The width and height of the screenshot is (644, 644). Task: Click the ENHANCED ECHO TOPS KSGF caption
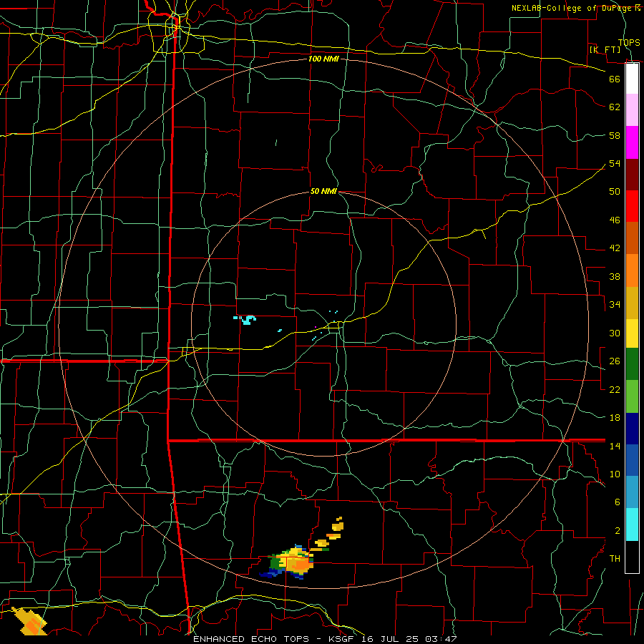325,639
